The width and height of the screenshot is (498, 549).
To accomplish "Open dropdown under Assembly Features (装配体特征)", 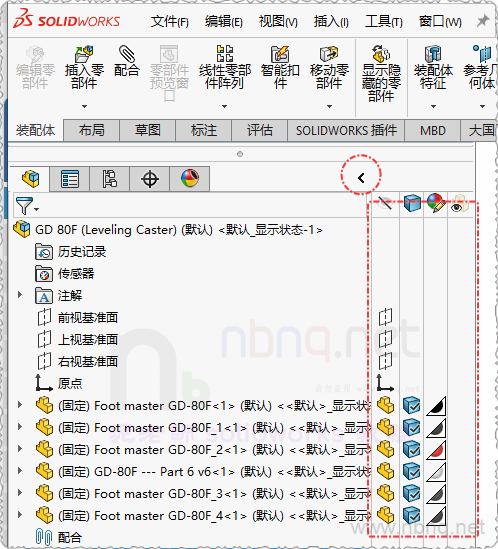I will (x=433, y=106).
